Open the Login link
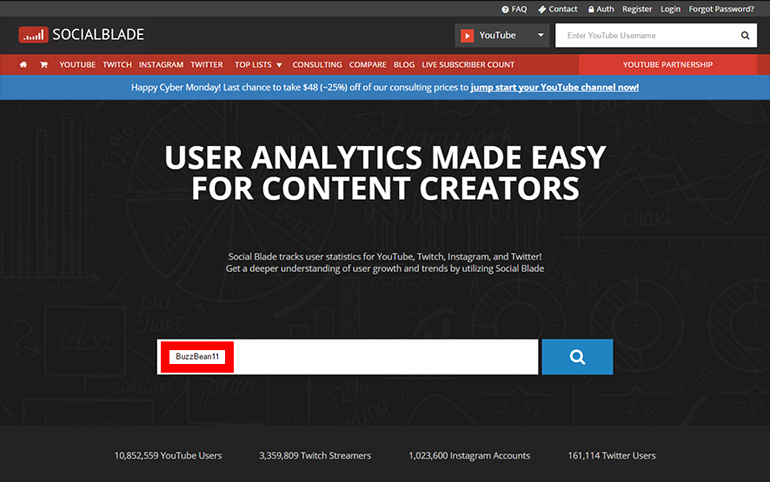The image size is (770, 482). tap(670, 9)
